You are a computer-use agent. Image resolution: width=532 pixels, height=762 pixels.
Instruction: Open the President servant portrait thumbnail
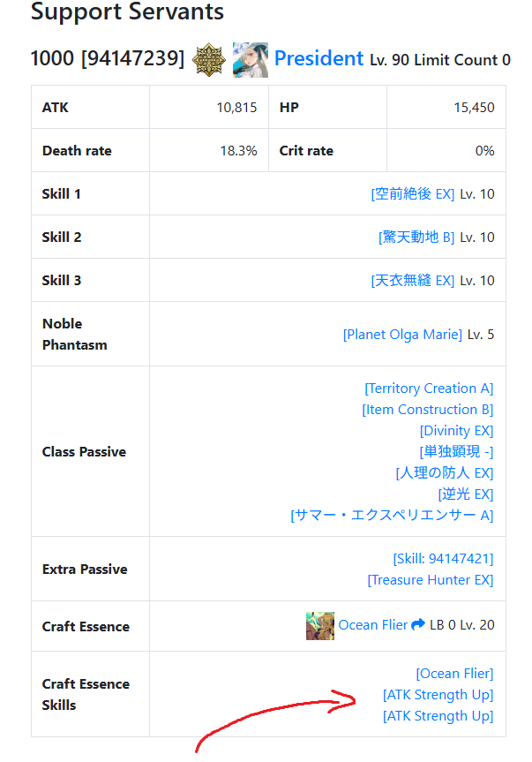pyautogui.click(x=251, y=60)
